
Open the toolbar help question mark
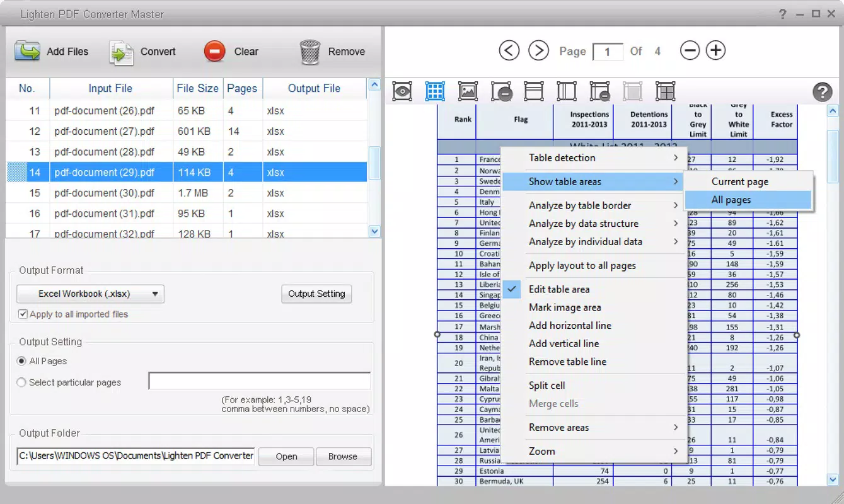click(x=822, y=92)
